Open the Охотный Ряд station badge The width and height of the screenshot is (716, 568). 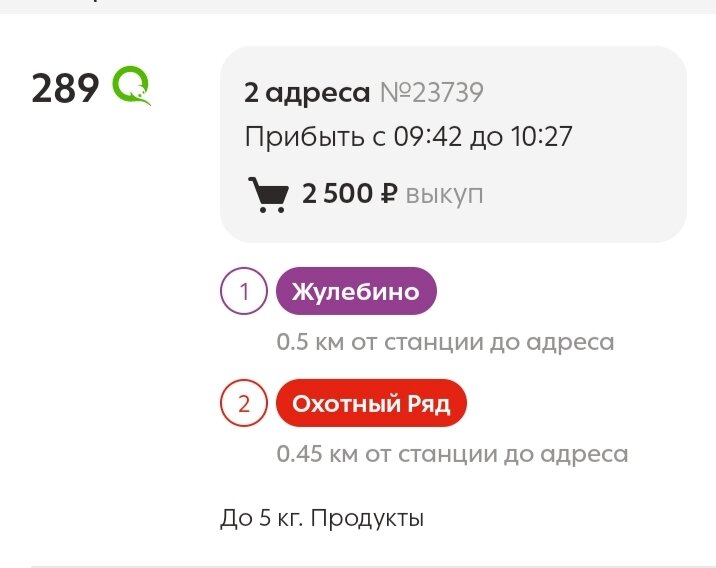click(371, 403)
